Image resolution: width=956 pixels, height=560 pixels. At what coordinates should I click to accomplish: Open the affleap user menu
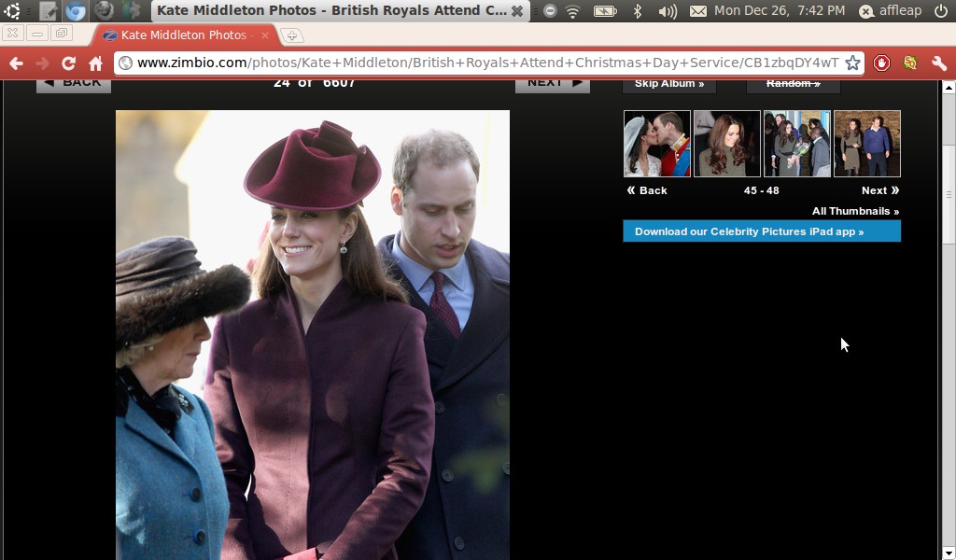891,11
